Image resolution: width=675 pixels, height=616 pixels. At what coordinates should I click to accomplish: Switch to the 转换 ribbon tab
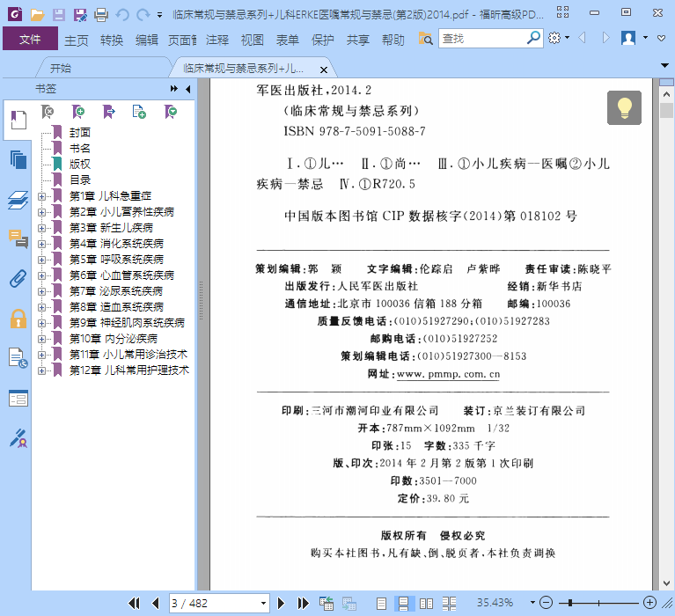click(112, 40)
